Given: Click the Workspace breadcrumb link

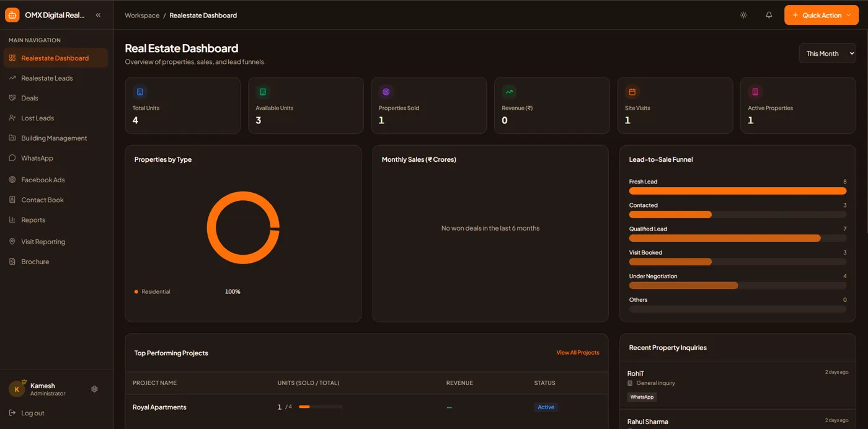Looking at the screenshot, I should pyautogui.click(x=142, y=15).
